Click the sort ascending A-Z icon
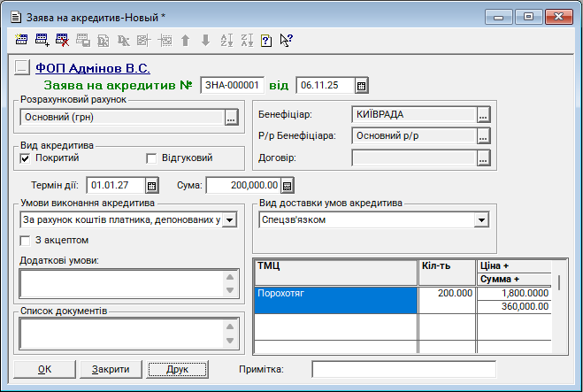This screenshot has width=583, height=392. coord(225,40)
